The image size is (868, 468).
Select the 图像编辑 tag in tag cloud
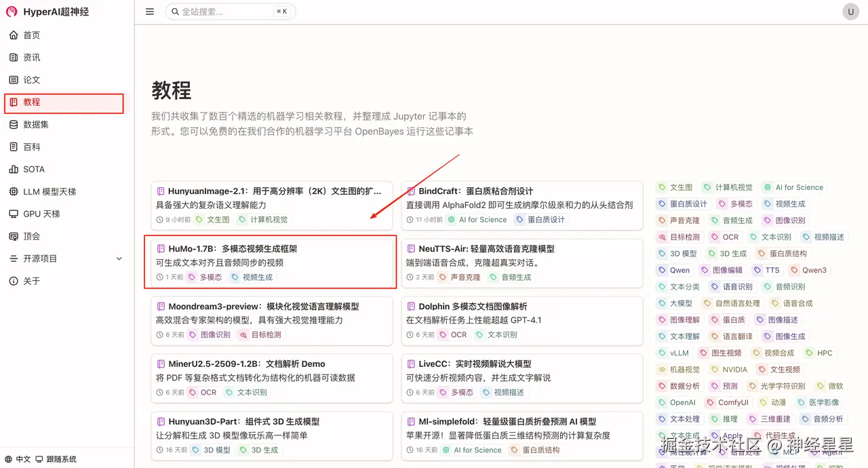click(x=721, y=270)
